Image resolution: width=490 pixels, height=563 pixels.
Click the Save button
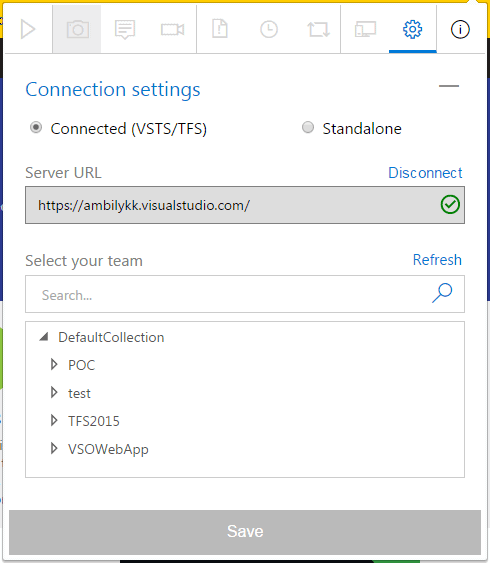(x=245, y=532)
